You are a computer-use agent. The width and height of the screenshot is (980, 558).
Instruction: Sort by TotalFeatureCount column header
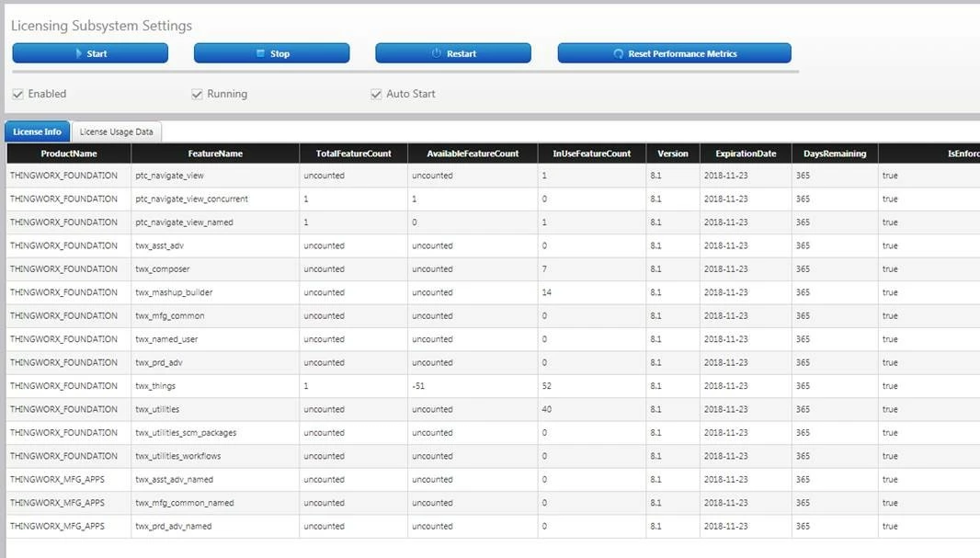click(x=354, y=154)
